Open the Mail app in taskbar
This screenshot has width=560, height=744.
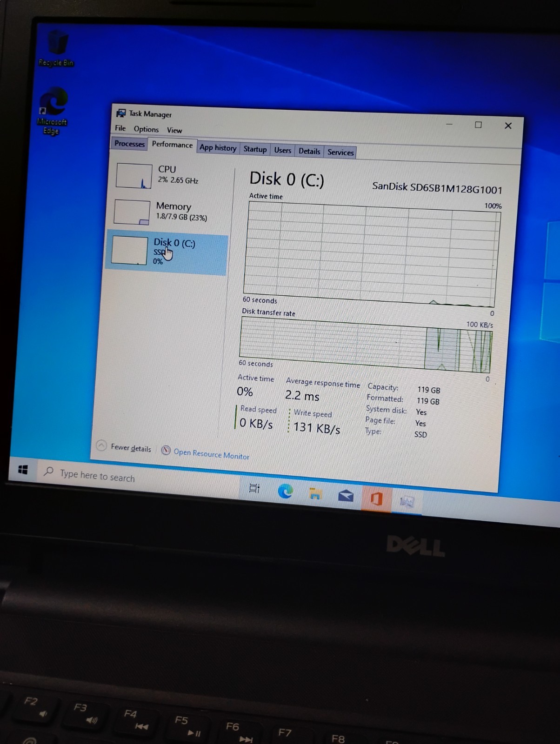[346, 496]
